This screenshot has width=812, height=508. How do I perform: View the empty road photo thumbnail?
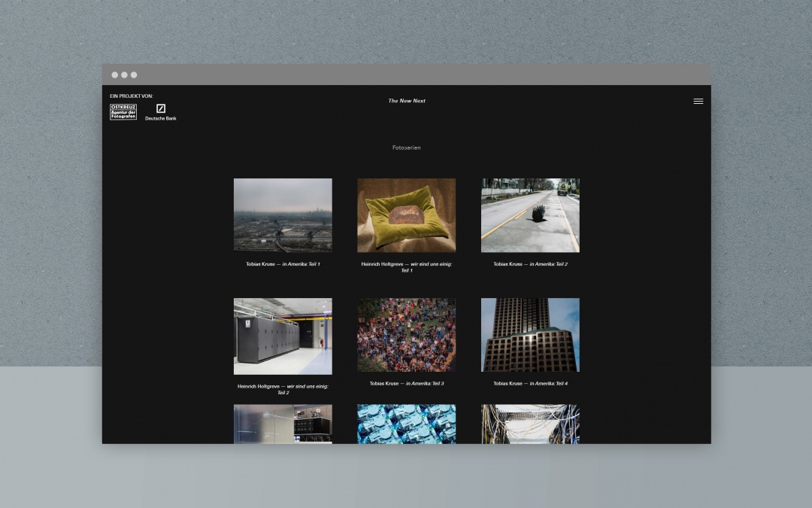point(530,215)
